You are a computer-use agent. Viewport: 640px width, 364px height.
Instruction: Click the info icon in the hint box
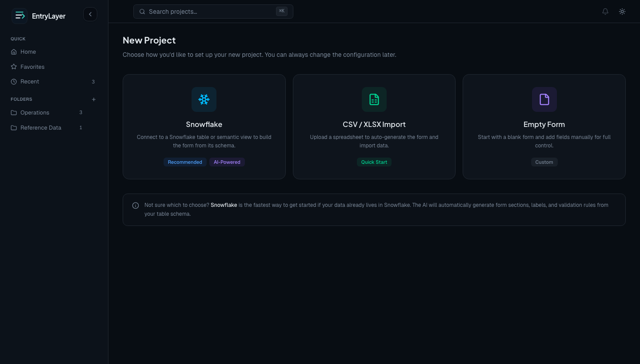pyautogui.click(x=136, y=206)
